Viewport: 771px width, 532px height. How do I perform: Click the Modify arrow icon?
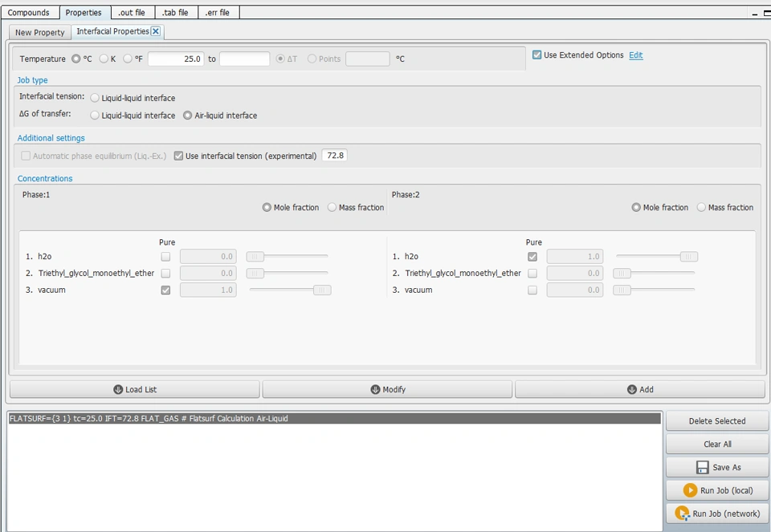tap(375, 389)
